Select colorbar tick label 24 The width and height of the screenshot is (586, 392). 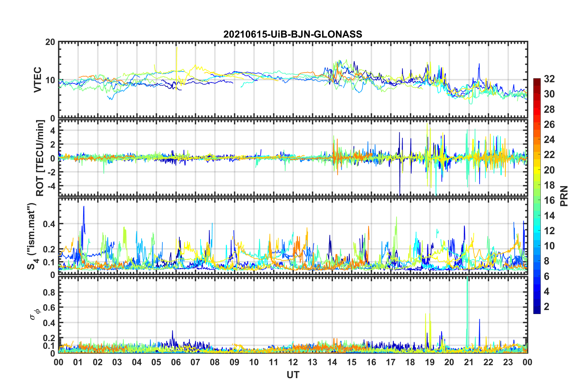[549, 140]
